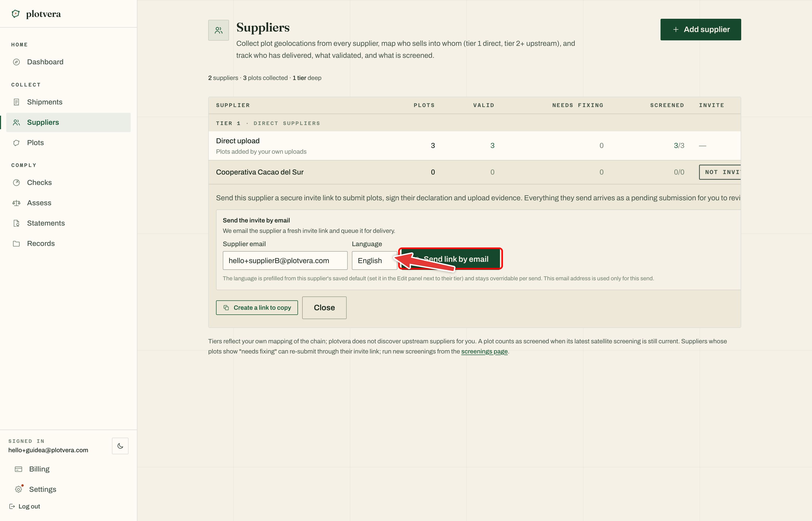The width and height of the screenshot is (812, 521).
Task: Click the VALID column header
Action: [484, 105]
